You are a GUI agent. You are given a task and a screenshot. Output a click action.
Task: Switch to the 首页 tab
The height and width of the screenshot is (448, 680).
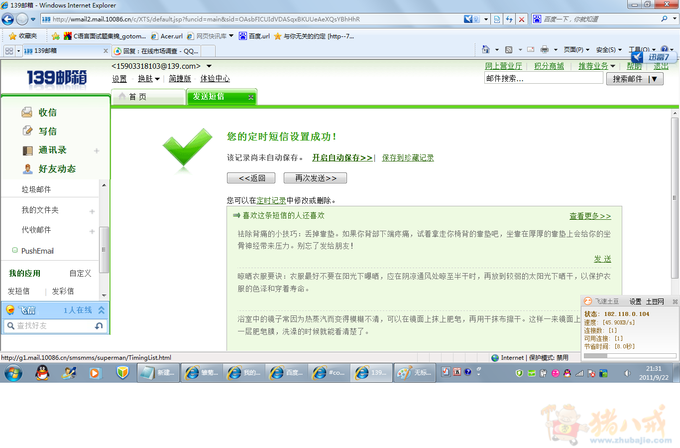pyautogui.click(x=149, y=97)
